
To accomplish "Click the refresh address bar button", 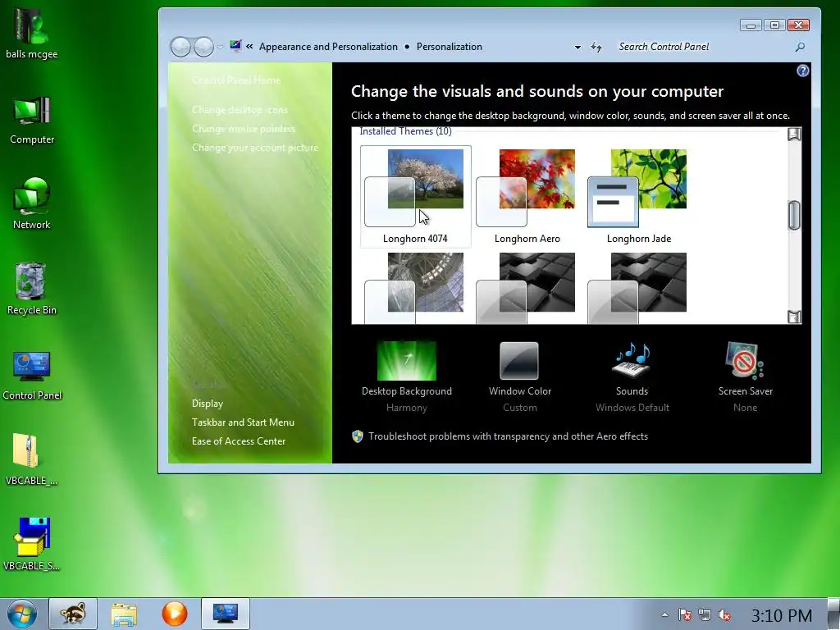I will coord(596,47).
